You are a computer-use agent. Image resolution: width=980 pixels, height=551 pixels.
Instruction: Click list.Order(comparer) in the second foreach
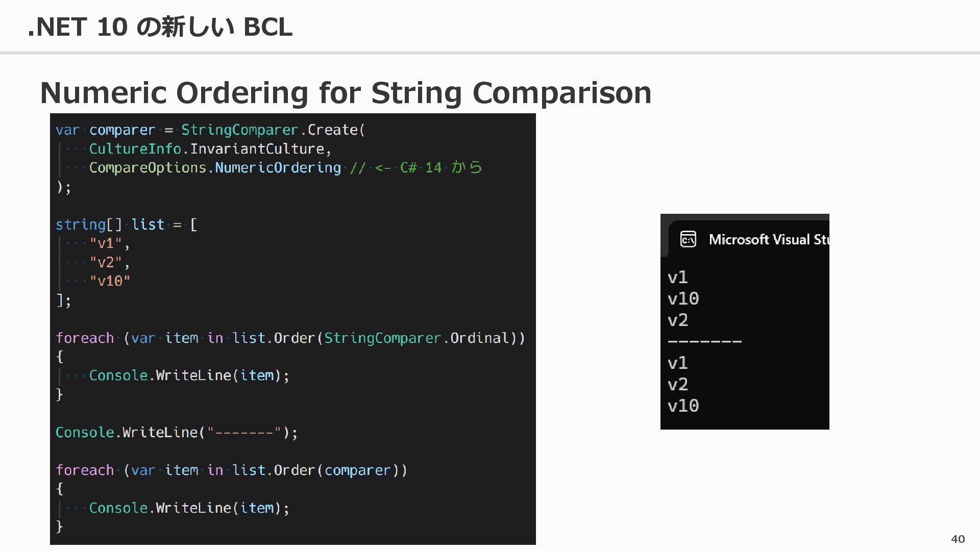point(315,470)
